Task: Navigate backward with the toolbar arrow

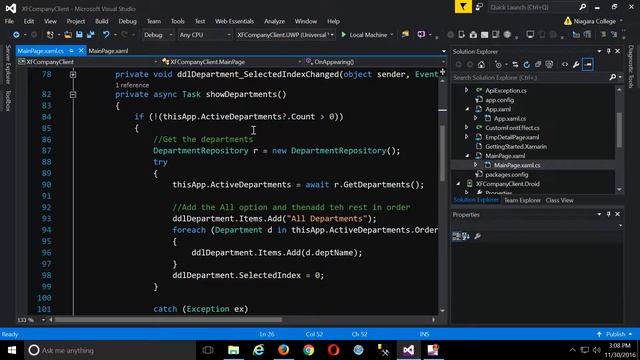Action: point(16,35)
